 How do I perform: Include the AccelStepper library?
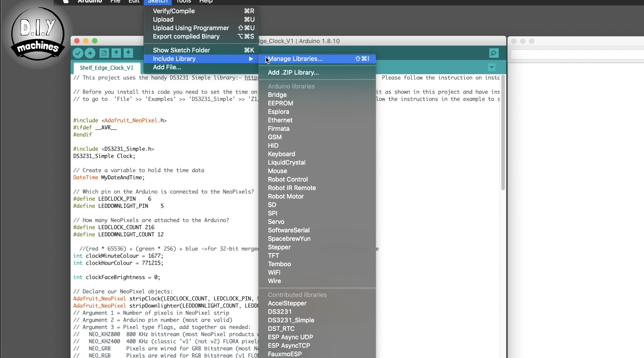[x=317, y=303]
